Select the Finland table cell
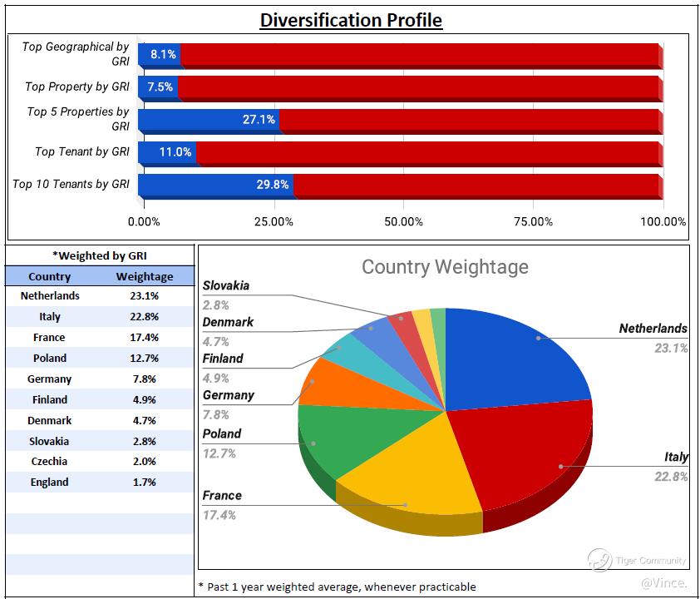 (50, 400)
